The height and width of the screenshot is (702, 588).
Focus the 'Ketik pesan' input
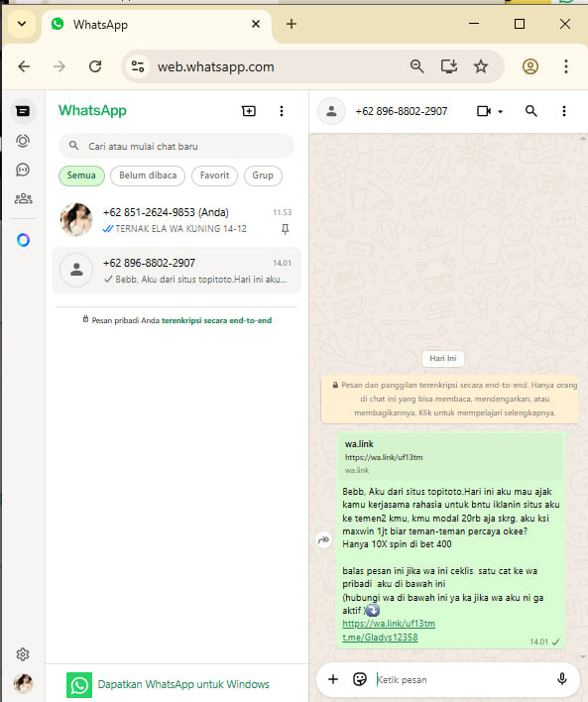(461, 679)
